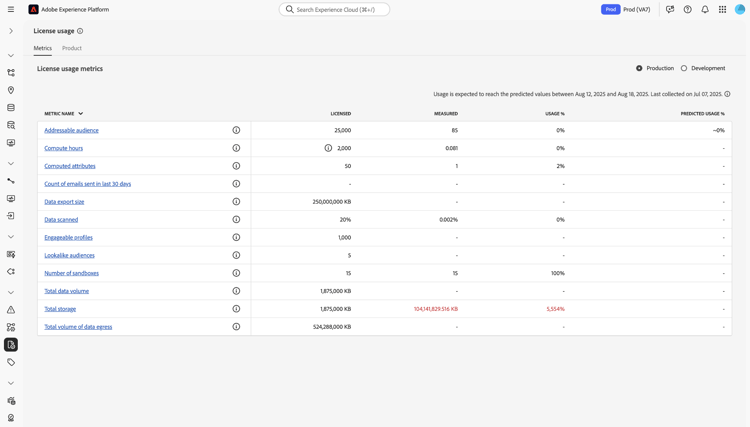
Task: Open the Total data volume link
Action: [x=66, y=291]
